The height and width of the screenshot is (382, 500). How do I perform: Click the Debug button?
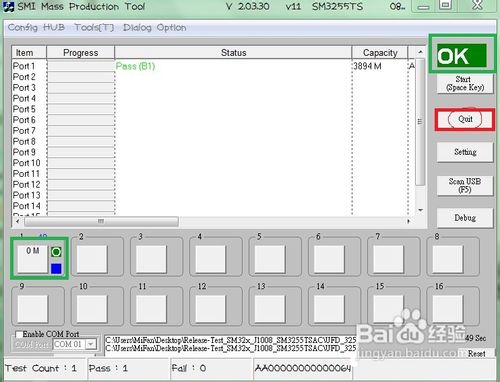click(465, 218)
